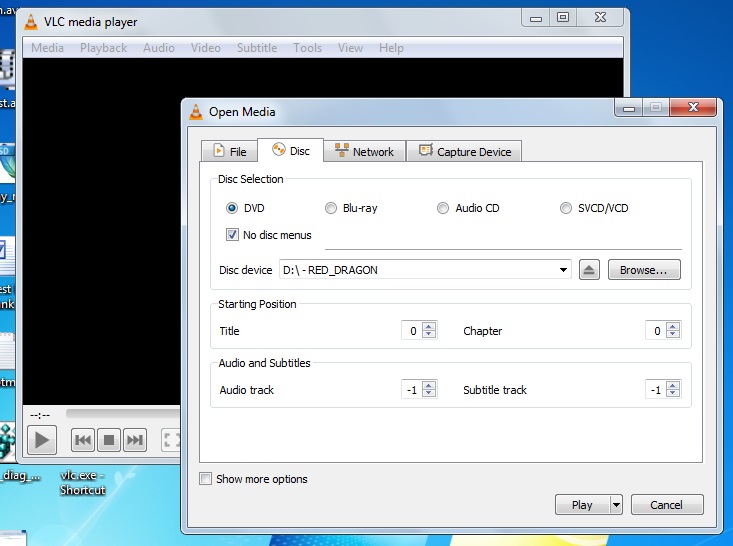Increase the Title spinner value

[429, 326]
